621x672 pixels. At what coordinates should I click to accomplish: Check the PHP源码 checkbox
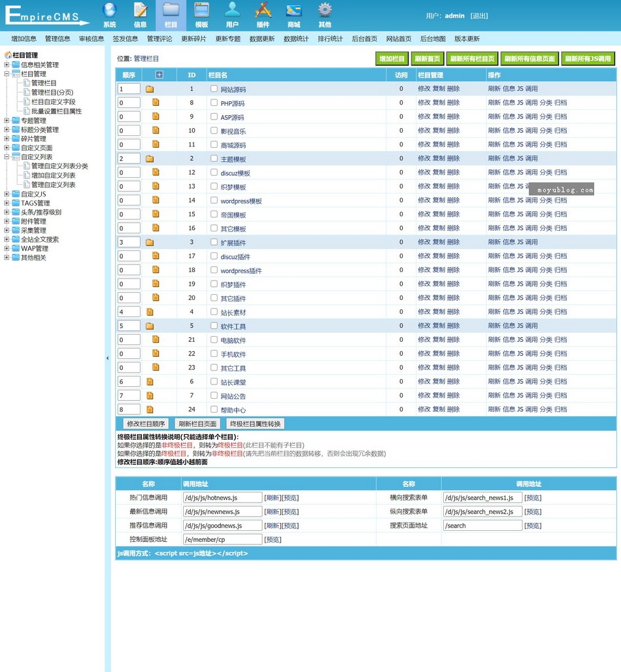214,103
